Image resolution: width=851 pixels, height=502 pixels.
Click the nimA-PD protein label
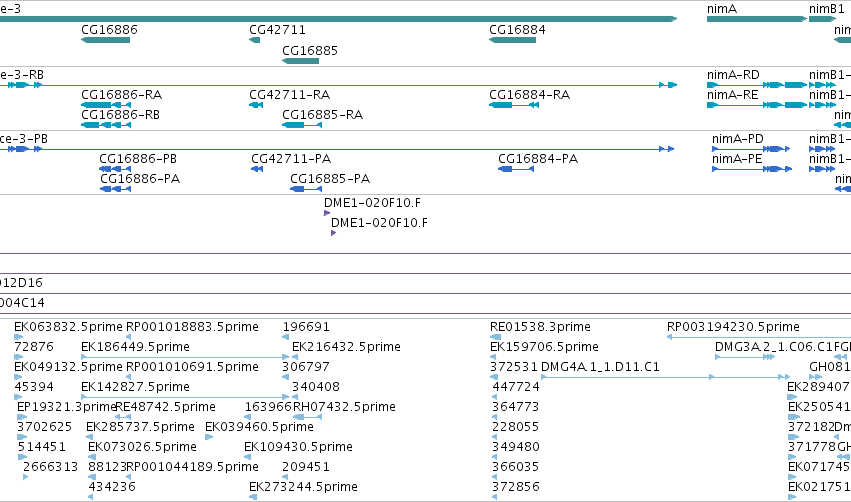point(738,138)
